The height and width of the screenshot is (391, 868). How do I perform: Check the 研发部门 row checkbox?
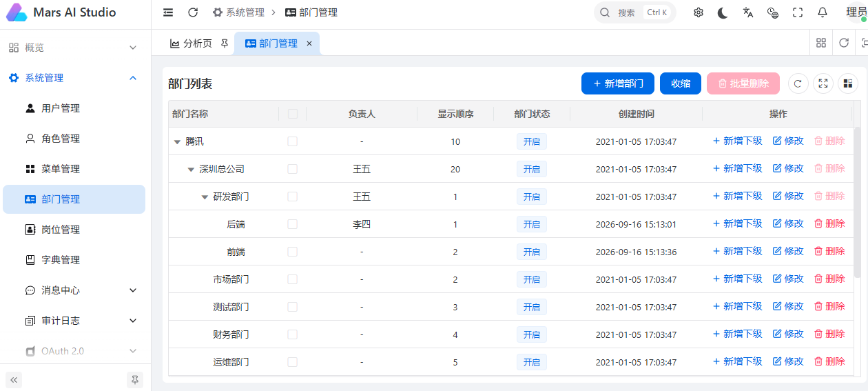click(x=293, y=197)
